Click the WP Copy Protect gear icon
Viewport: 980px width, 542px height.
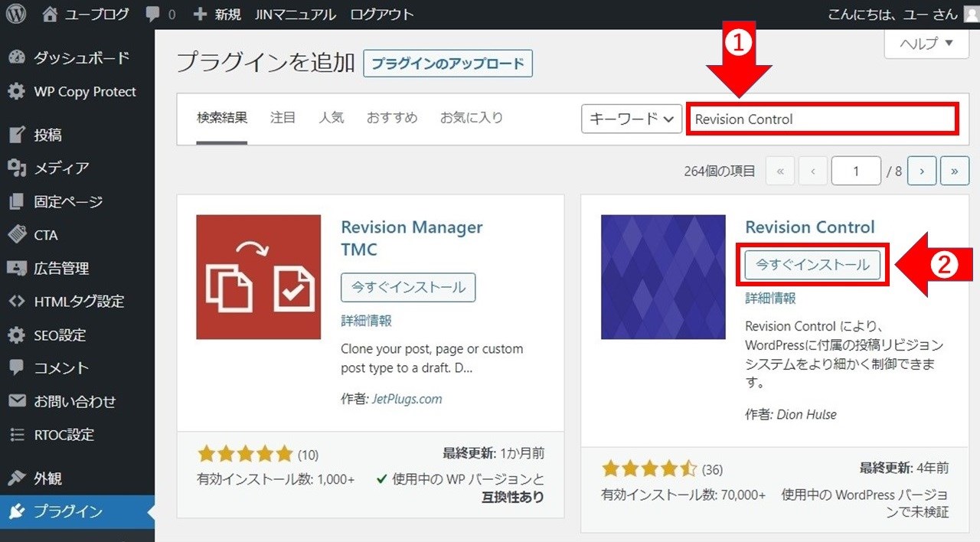[x=16, y=92]
